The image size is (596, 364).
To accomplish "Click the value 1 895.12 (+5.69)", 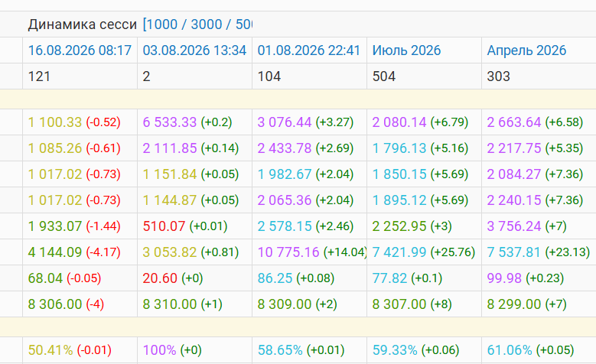I will tap(420, 200).
